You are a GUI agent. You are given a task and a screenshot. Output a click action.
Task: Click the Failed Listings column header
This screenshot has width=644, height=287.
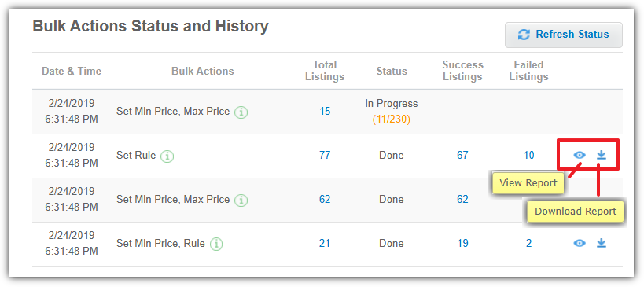pos(528,71)
